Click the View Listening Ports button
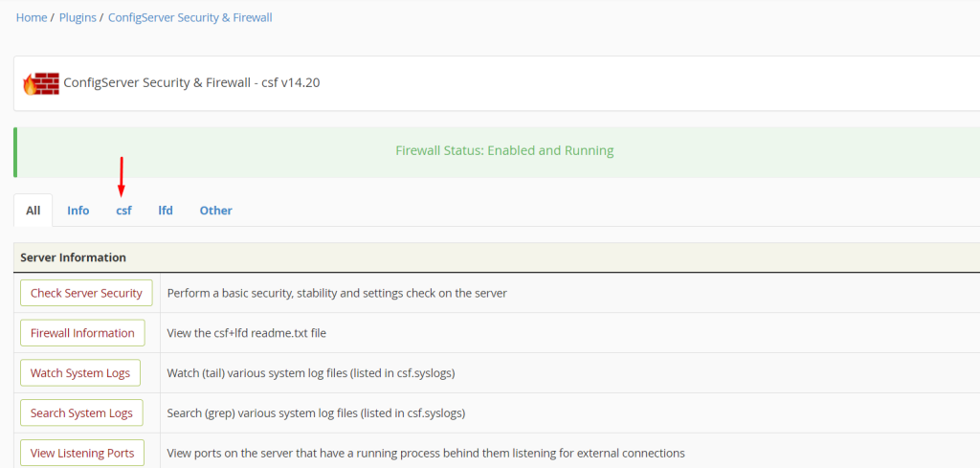This screenshot has height=468, width=980. (x=82, y=454)
